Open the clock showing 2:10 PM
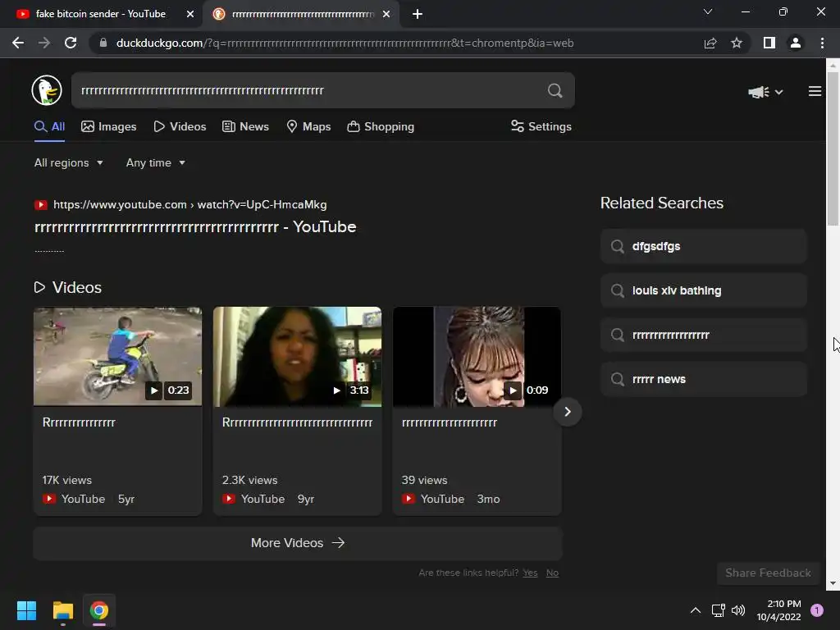 778,610
